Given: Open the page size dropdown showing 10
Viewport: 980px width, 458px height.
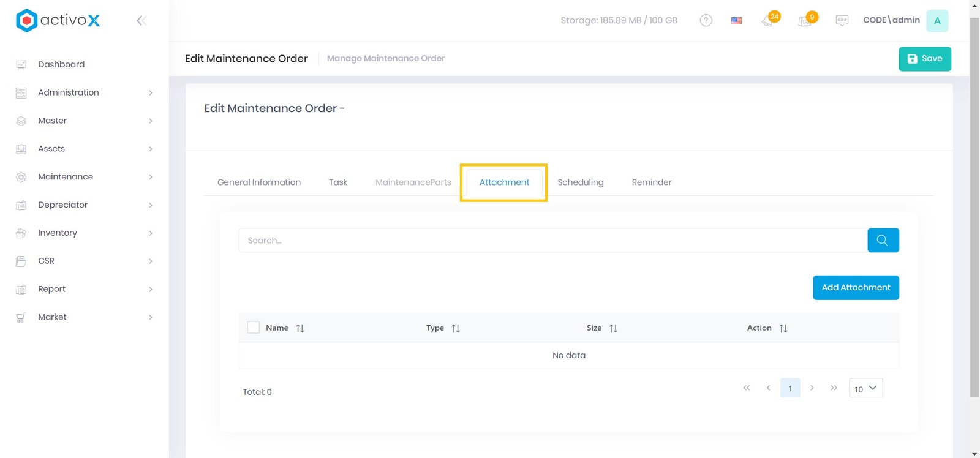Looking at the screenshot, I should [865, 388].
